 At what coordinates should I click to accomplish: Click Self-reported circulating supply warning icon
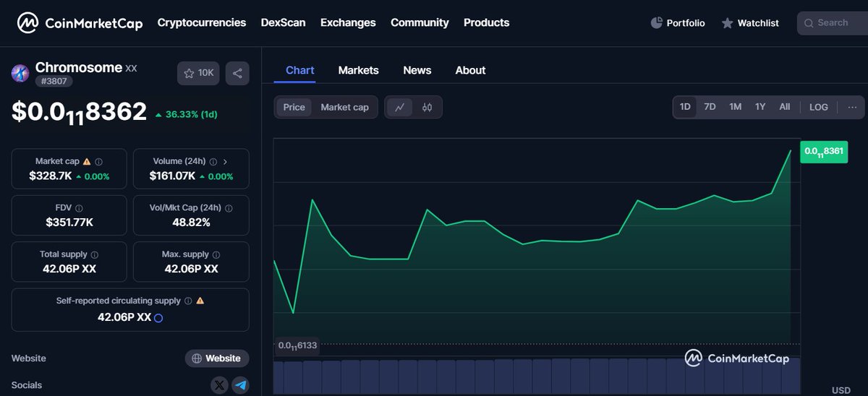200,301
